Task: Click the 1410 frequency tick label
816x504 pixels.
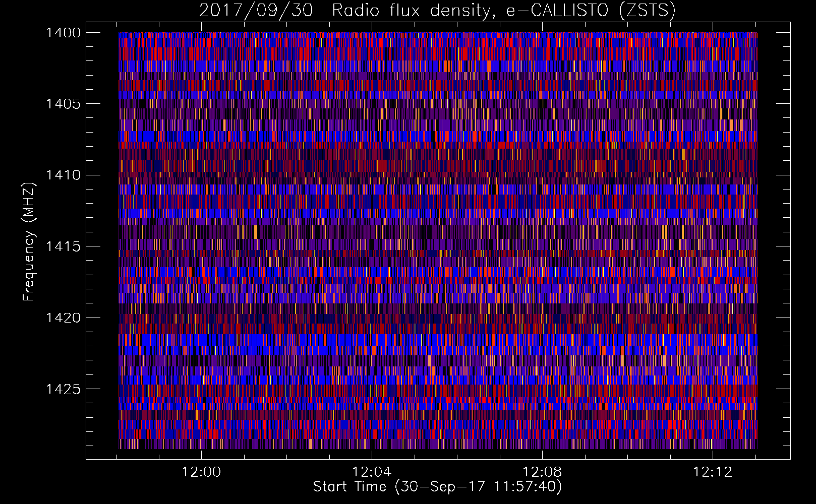Action: (63, 175)
